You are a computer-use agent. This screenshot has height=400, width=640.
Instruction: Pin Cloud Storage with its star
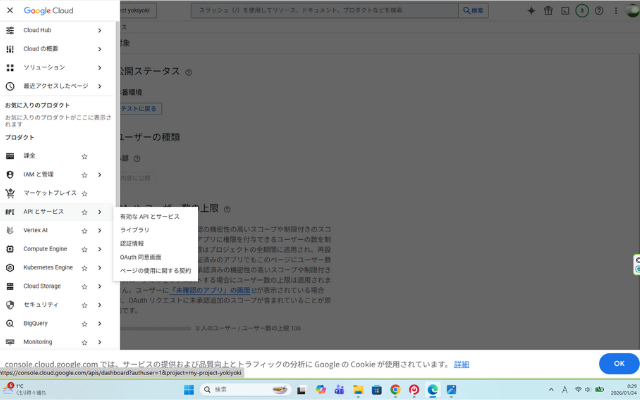tap(84, 286)
